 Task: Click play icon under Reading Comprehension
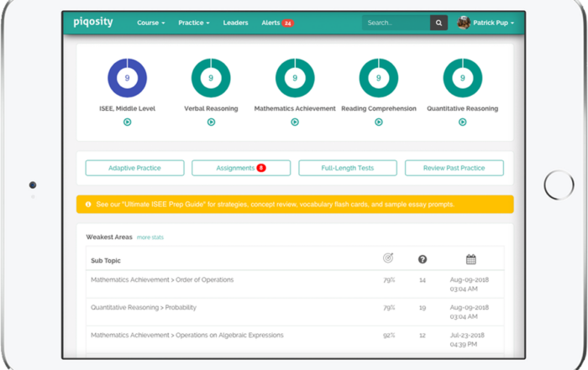[379, 122]
